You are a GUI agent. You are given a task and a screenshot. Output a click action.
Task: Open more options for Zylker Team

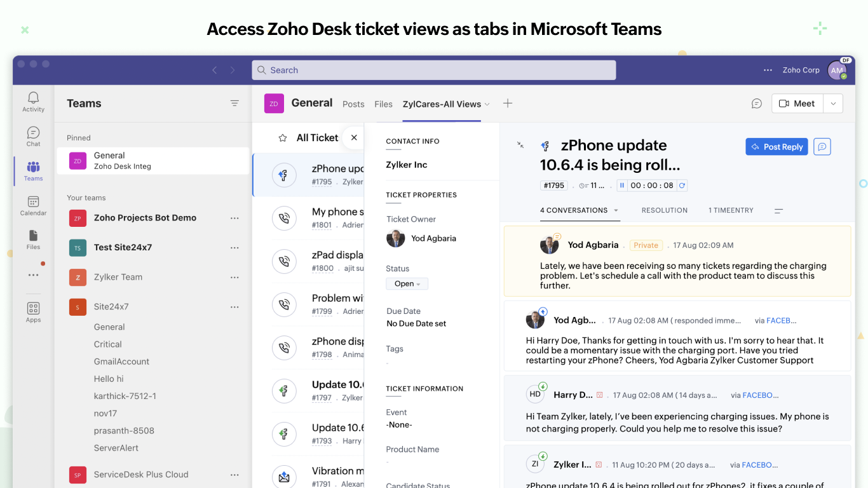pyautogui.click(x=234, y=277)
